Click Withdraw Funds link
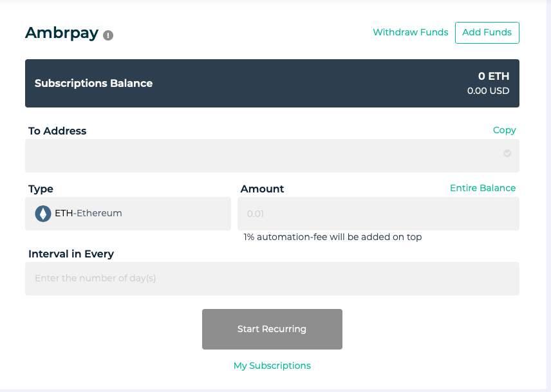This screenshot has height=392, width=551. pos(411,32)
